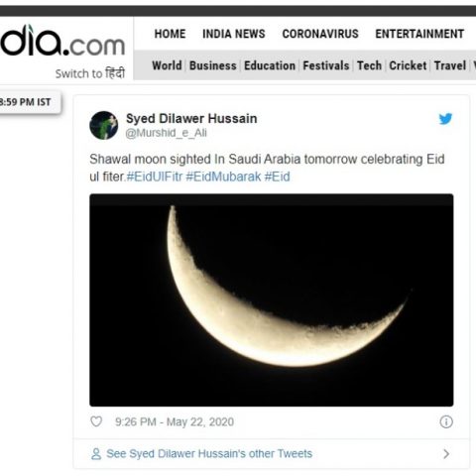This screenshot has width=476, height=476.
Task: Expand other tweets chevron arrow
Action: coord(446,453)
